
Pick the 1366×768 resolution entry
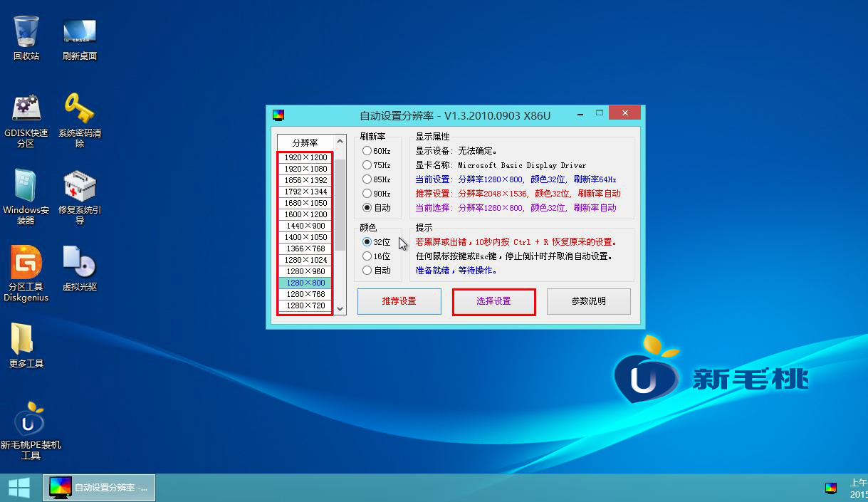305,249
